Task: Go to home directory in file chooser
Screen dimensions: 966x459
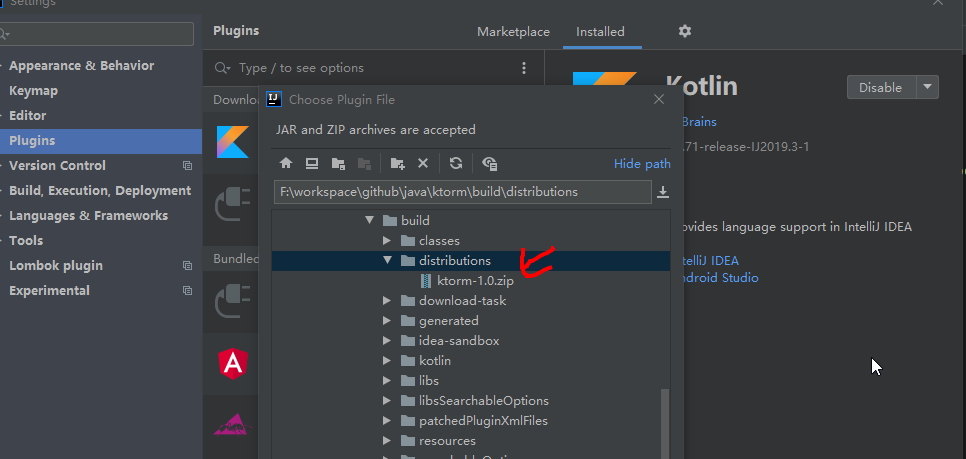Action: [286, 163]
